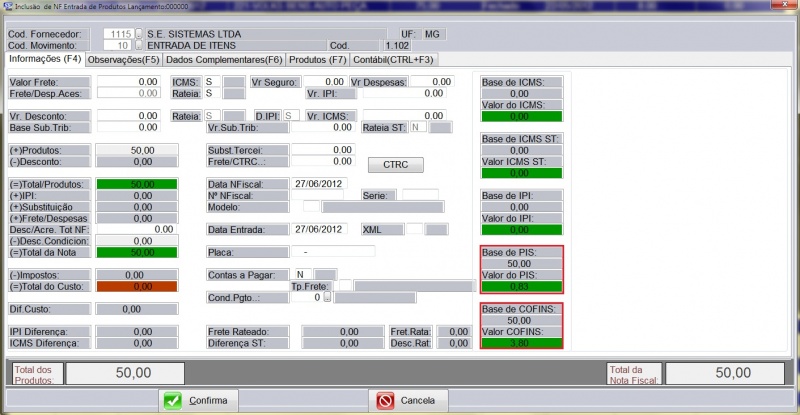The width and height of the screenshot is (800, 415).
Task: Go to the Produtos (F7) tab
Action: point(309,60)
